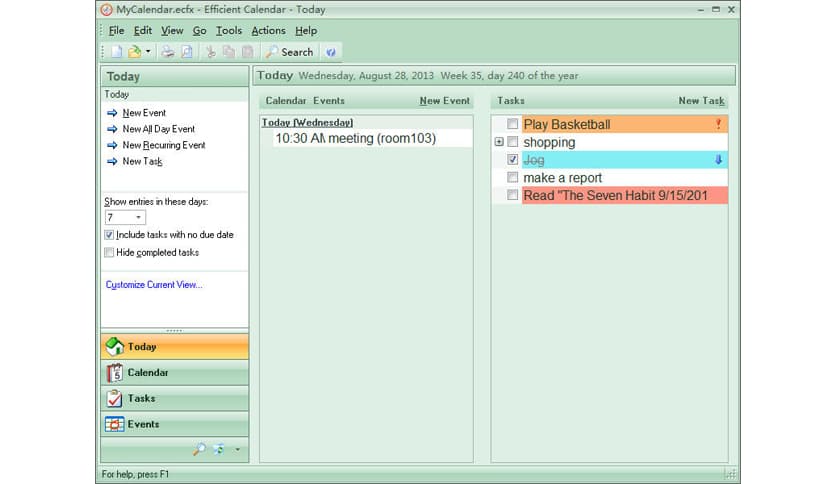Click the New Task header link in Tasks panel
This screenshot has height=484, width=836.
point(701,101)
